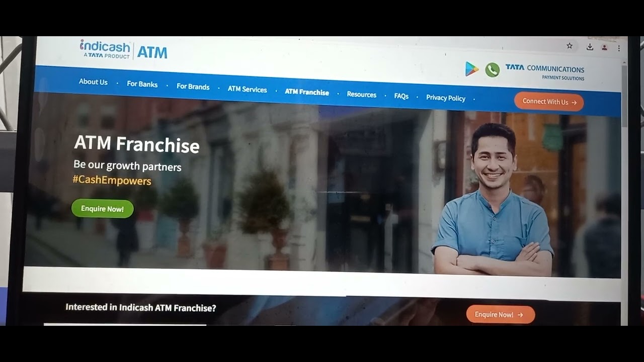Open the For Banks menu

click(142, 84)
